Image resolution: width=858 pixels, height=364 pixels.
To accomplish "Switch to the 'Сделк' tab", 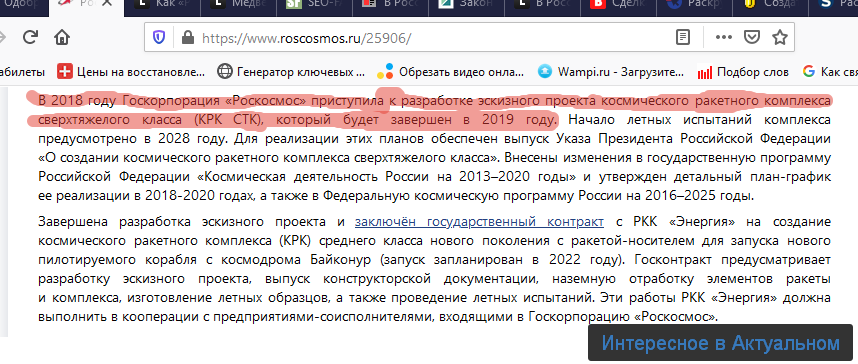I will pos(618,5).
